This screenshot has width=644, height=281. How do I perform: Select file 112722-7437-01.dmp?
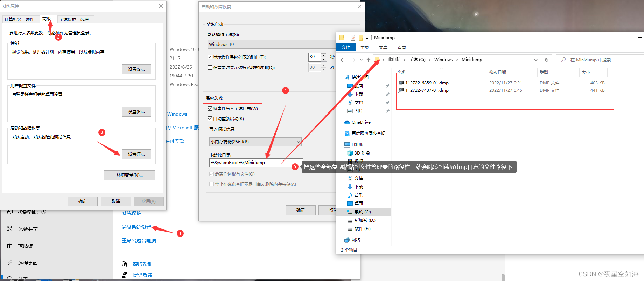pyautogui.click(x=427, y=90)
